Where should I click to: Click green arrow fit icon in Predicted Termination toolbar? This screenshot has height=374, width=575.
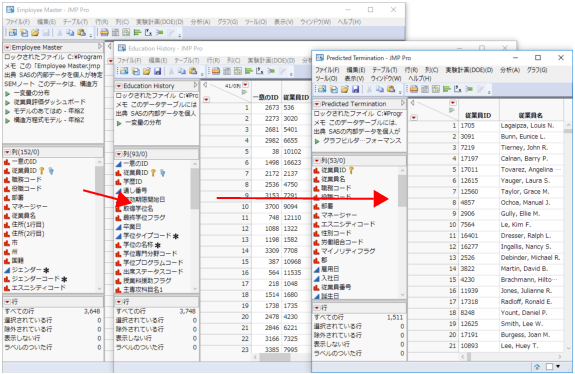(x=469, y=89)
